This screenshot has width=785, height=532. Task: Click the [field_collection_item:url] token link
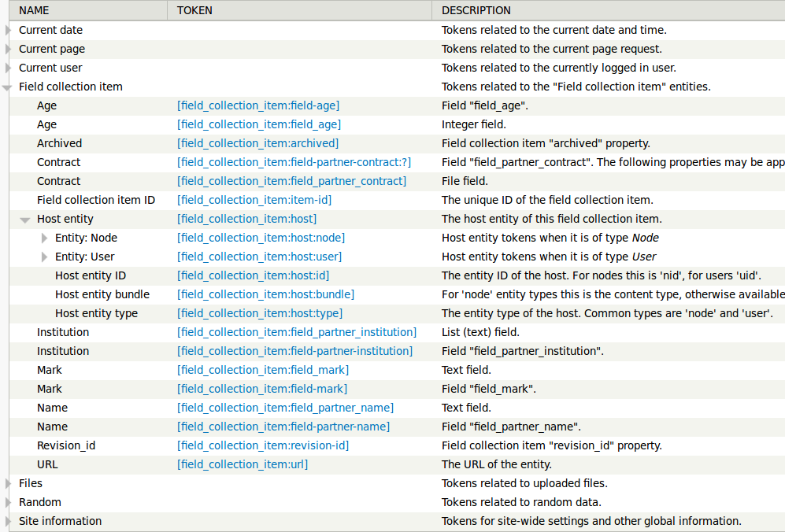pos(243,464)
